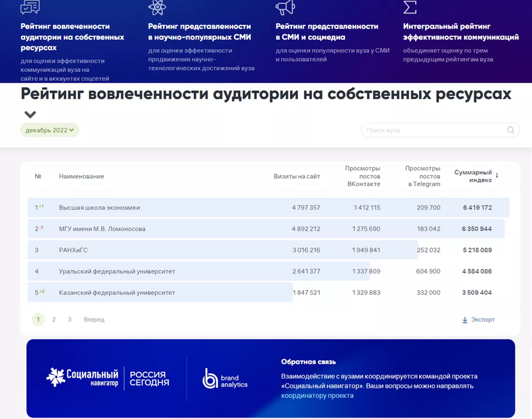Image resolution: width=532 pixels, height=419 pixels.
Task: Click the Brand Analytics logo
Action: click(225, 378)
